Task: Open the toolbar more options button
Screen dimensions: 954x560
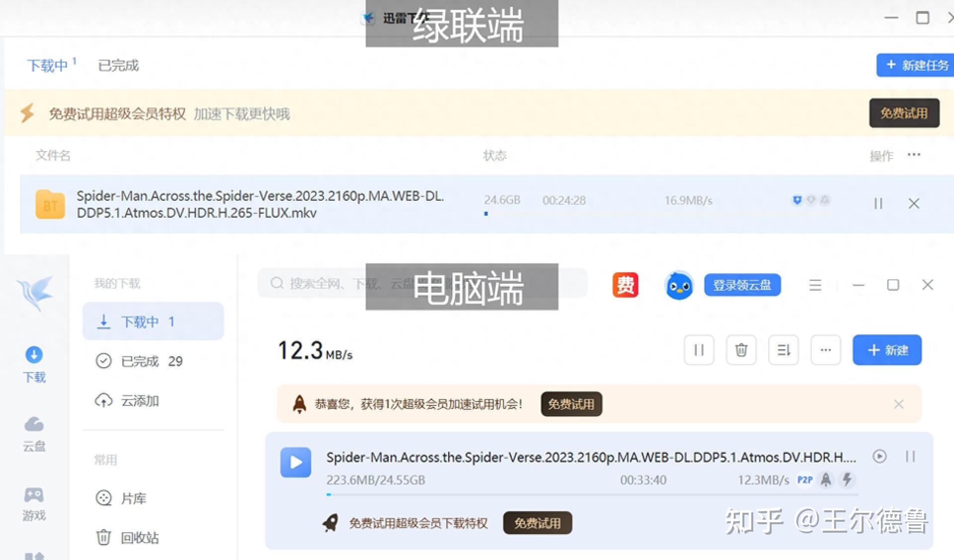Action: 826,350
